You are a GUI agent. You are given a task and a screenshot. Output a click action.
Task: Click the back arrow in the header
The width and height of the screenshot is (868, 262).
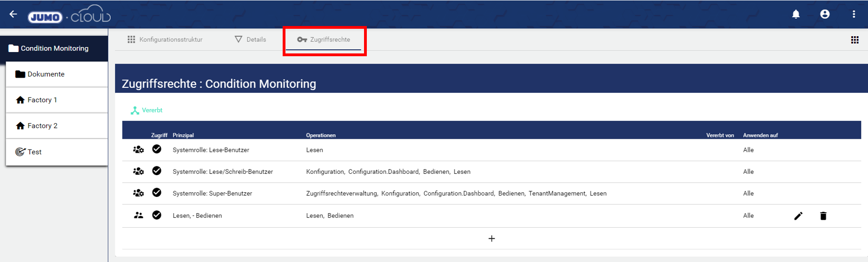13,14
